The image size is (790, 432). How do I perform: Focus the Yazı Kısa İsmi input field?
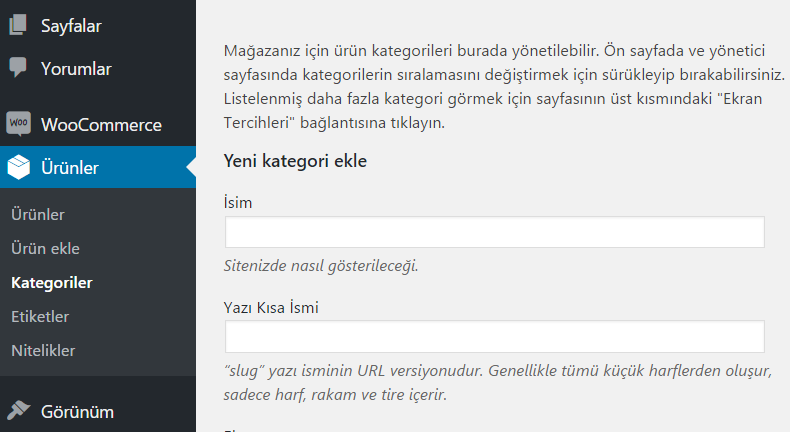coord(494,336)
